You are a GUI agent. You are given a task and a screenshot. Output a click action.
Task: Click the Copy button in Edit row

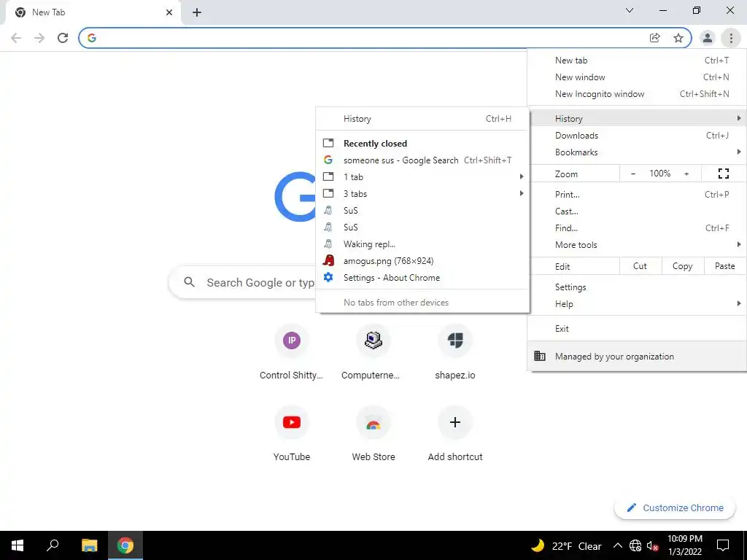[x=682, y=266]
